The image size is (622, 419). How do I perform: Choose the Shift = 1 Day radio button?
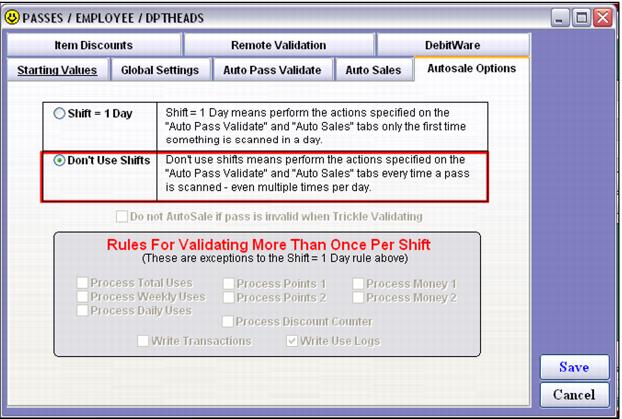[59, 113]
